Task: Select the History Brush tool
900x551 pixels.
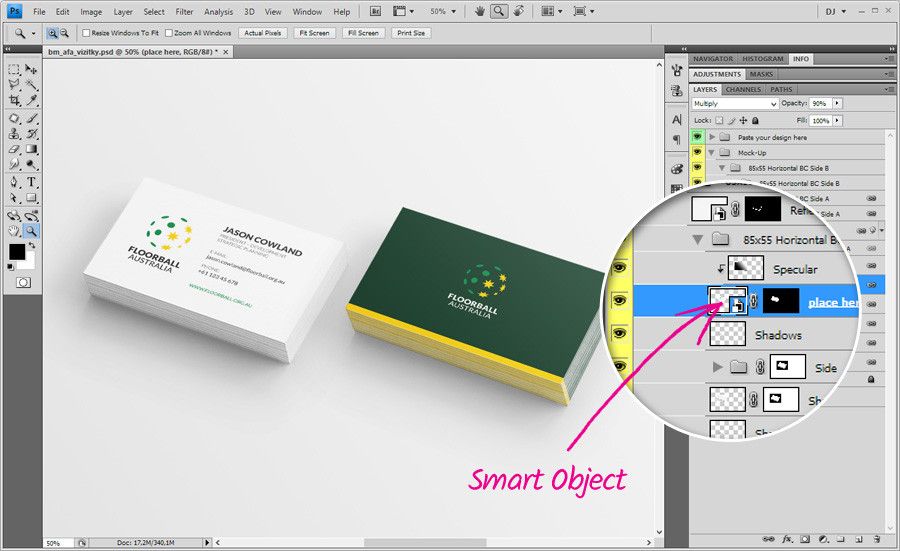Action: [x=32, y=134]
